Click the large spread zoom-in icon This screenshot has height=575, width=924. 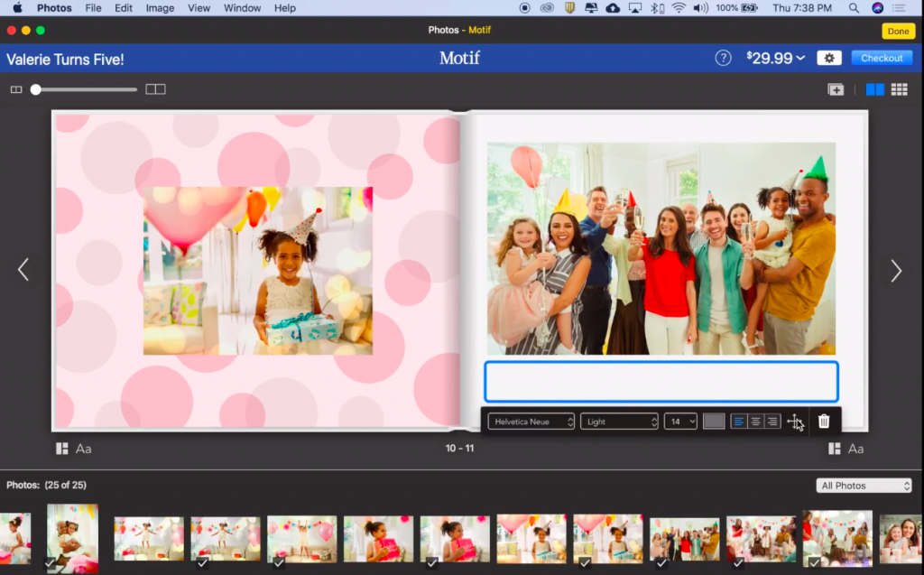pos(155,89)
